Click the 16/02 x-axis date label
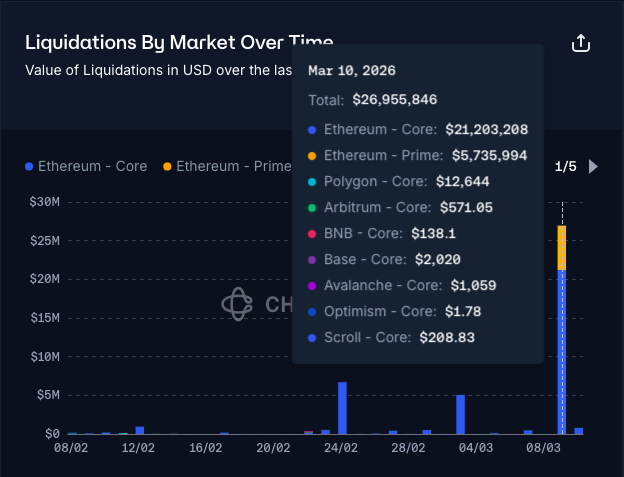The image size is (624, 477). [x=205, y=449]
